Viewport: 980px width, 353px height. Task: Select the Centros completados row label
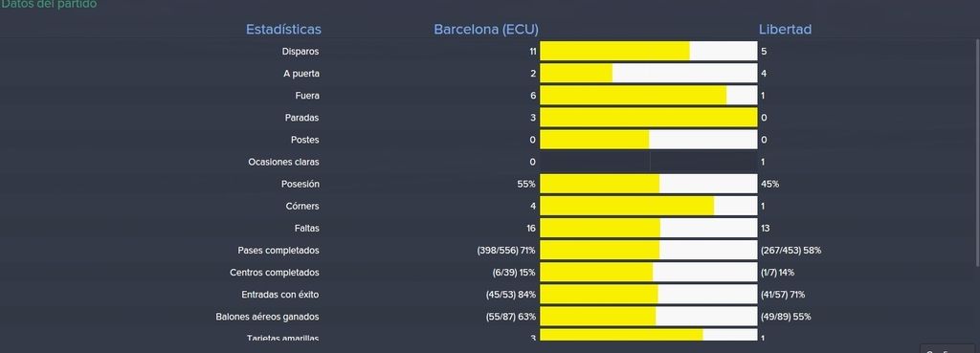coord(275,273)
